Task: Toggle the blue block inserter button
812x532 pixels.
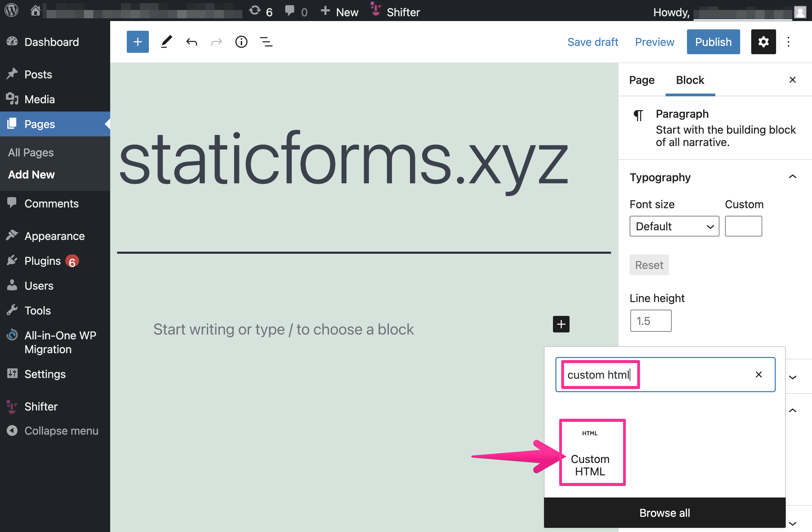Action: [137, 42]
